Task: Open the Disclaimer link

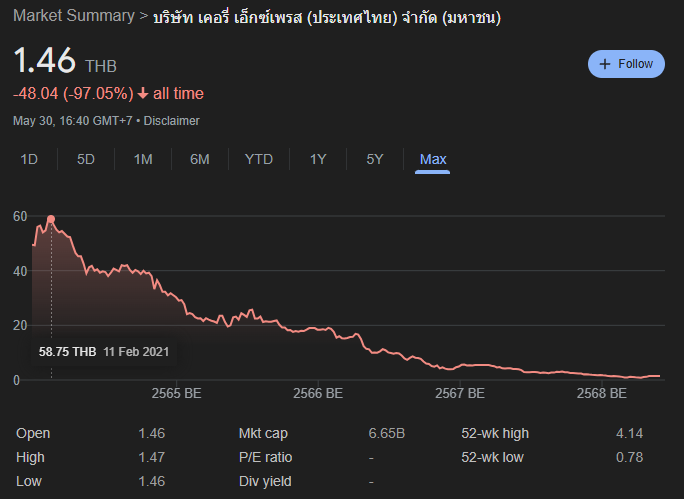Action: click(x=171, y=121)
